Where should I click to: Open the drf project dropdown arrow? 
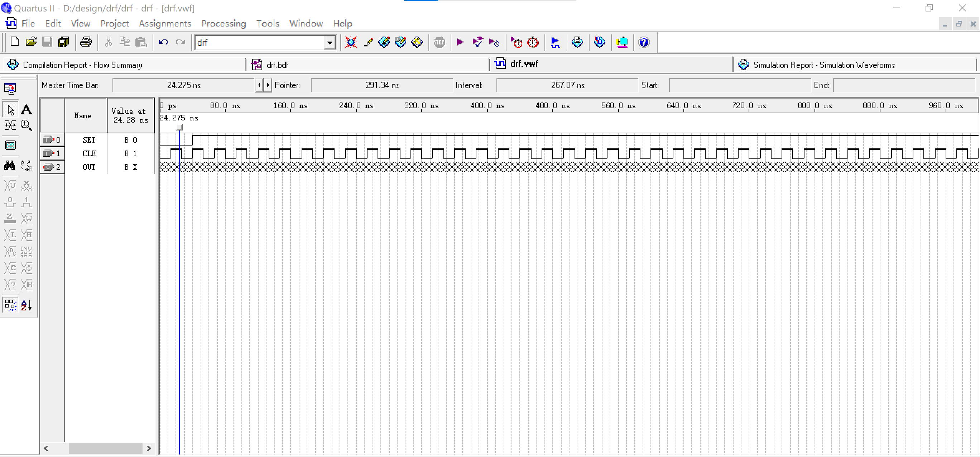click(330, 43)
